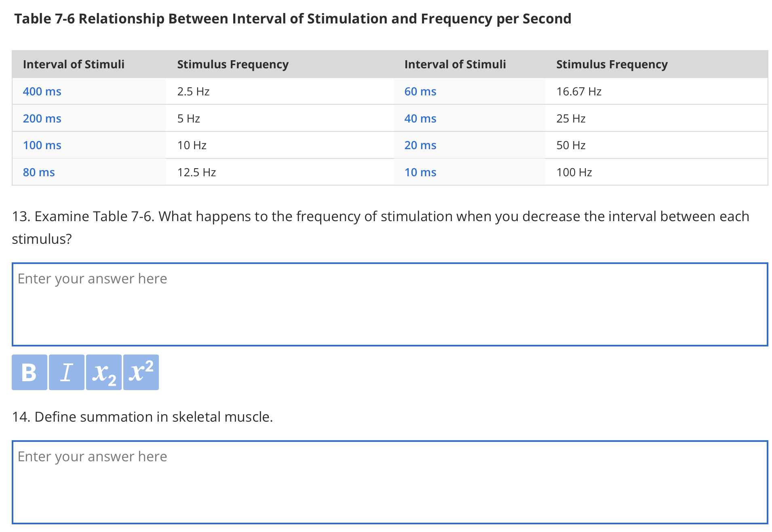Follow the 20 ms interval link
The width and height of the screenshot is (772, 532).
coord(420,145)
